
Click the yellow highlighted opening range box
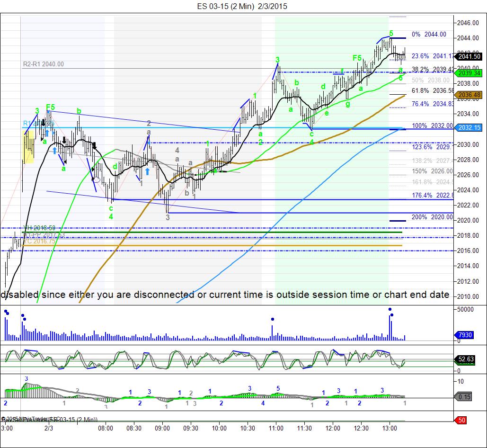[28, 147]
